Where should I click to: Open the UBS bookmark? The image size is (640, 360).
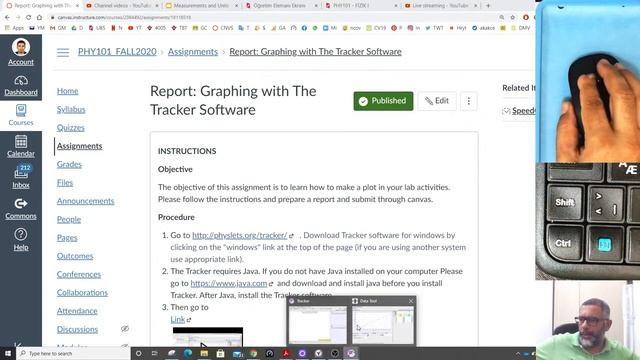tap(97, 28)
